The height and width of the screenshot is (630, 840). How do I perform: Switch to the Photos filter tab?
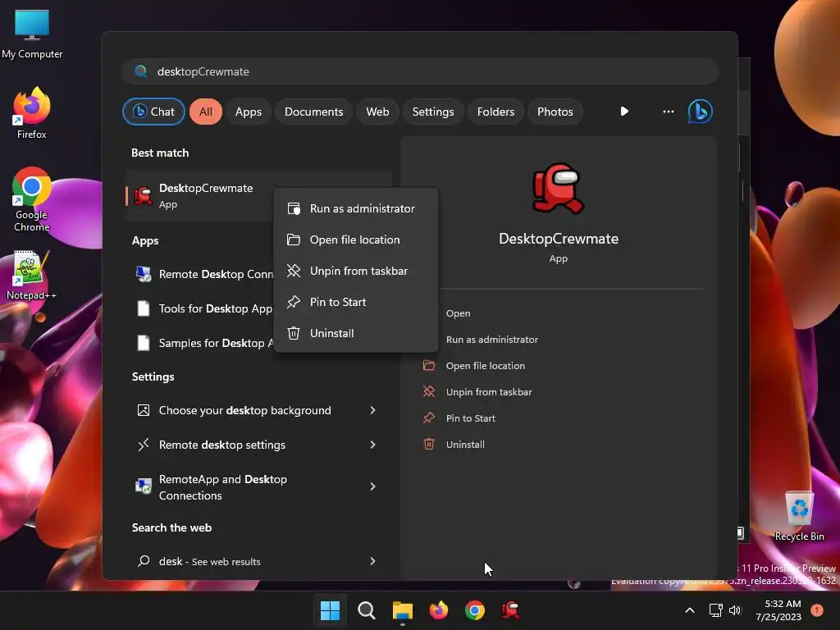555,112
